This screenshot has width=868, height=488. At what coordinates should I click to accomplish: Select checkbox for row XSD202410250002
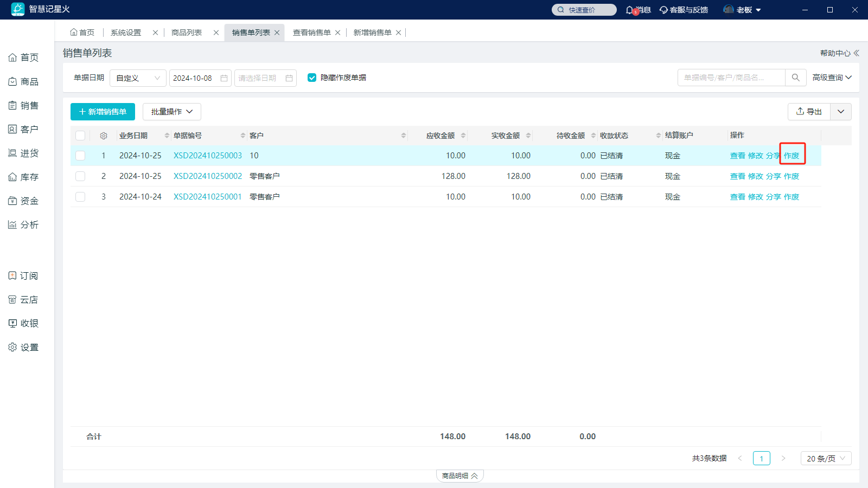point(80,176)
